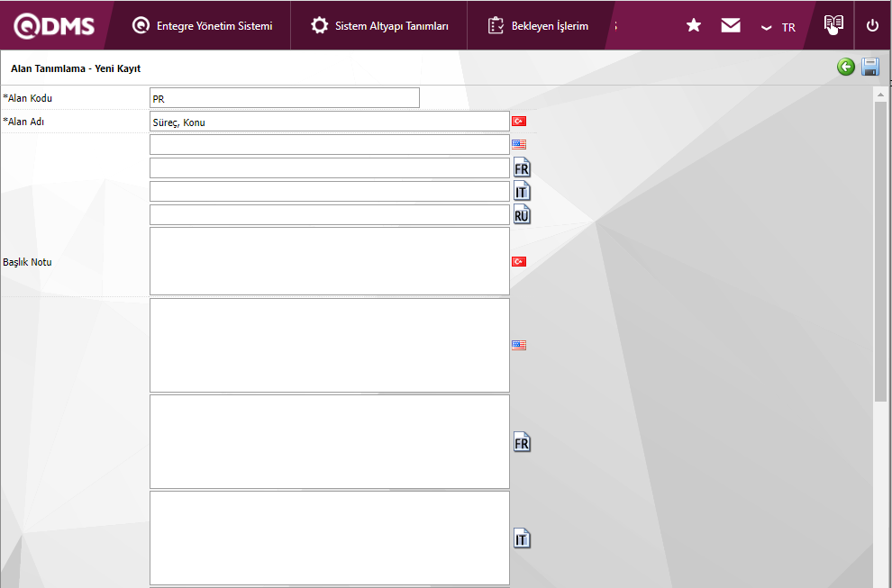Screen dimensions: 892x588
Task: Open the help manual book icon
Action: (833, 24)
